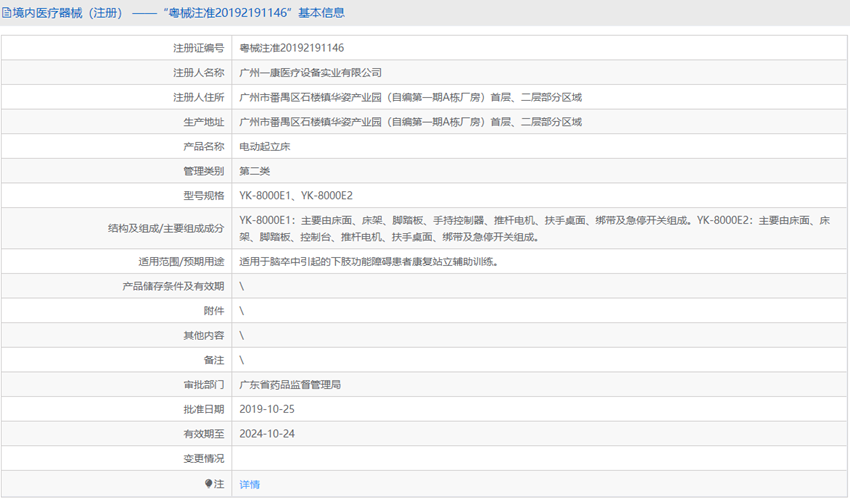Click the 注册证编号 field label

[x=198, y=48]
